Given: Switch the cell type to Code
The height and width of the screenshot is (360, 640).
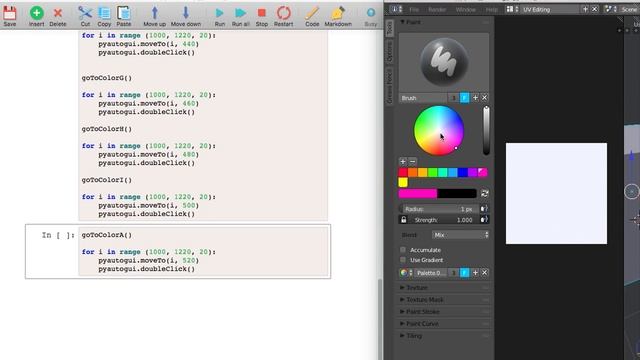Looking at the screenshot, I should pos(312,13).
